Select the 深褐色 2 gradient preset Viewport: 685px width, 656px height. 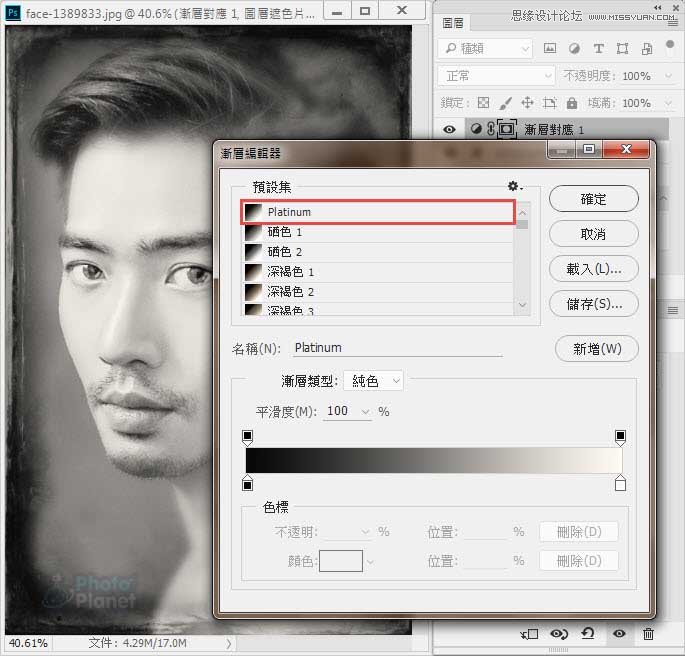pyautogui.click(x=378, y=292)
